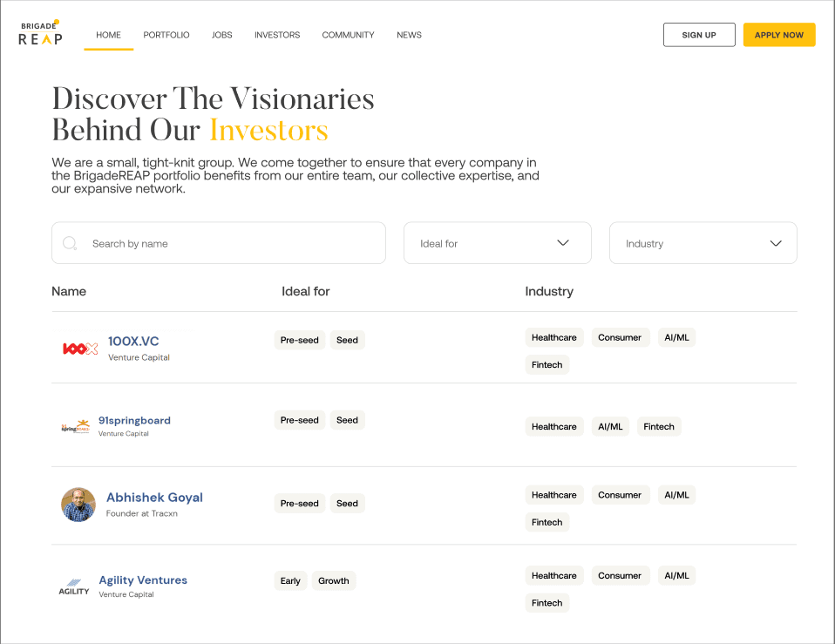This screenshot has height=644, width=835.
Task: Click AI/ML tag in 100X.VC row
Action: click(x=677, y=337)
